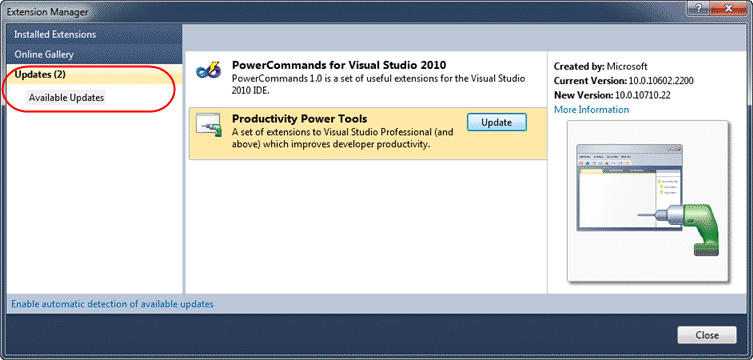Close the Extension Manager with Close button
The image size is (753, 360).
click(707, 335)
